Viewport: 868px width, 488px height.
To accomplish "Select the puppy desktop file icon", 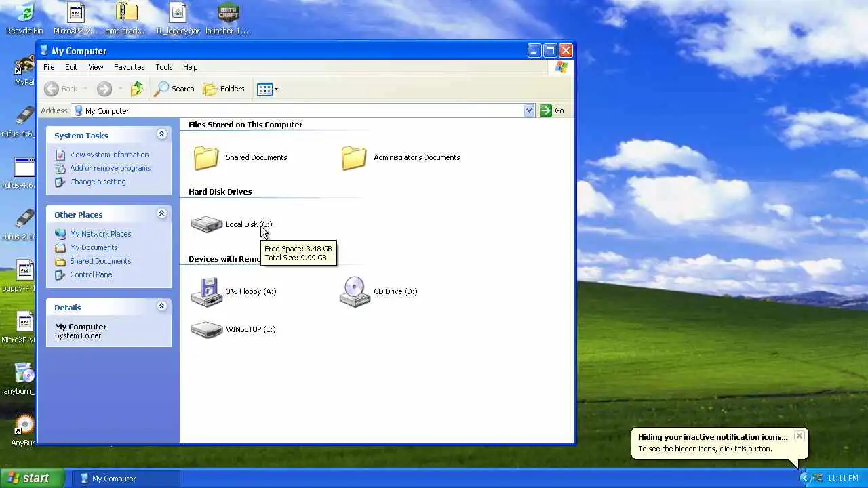I will coord(25,270).
